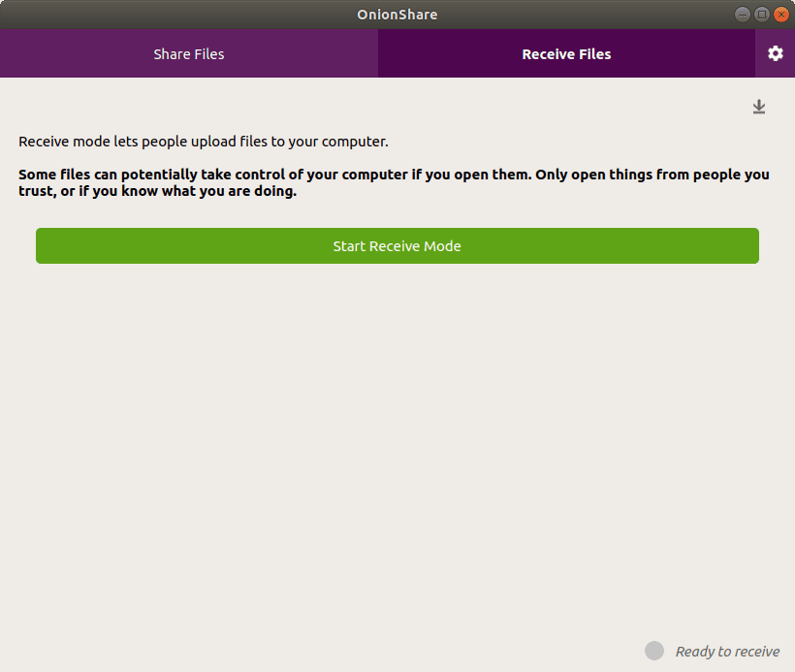795x672 pixels.
Task: Click the Ready to receive status text
Action: 727,651
